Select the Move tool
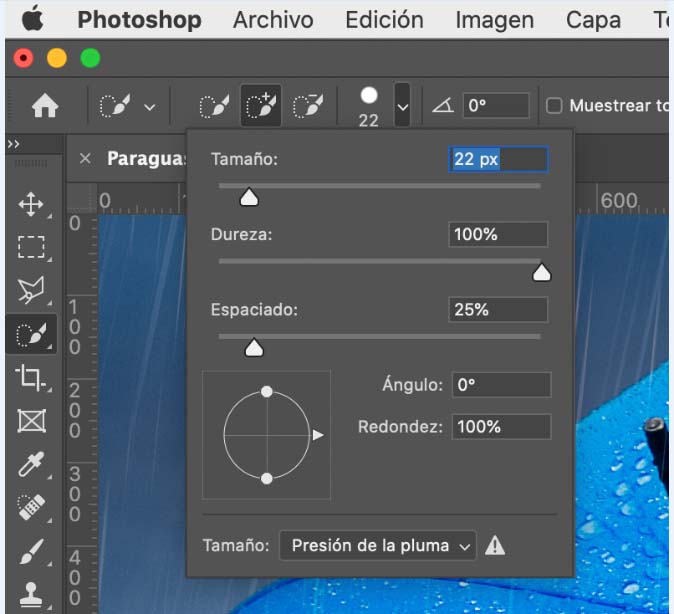Image resolution: width=674 pixels, height=614 pixels. click(x=31, y=204)
